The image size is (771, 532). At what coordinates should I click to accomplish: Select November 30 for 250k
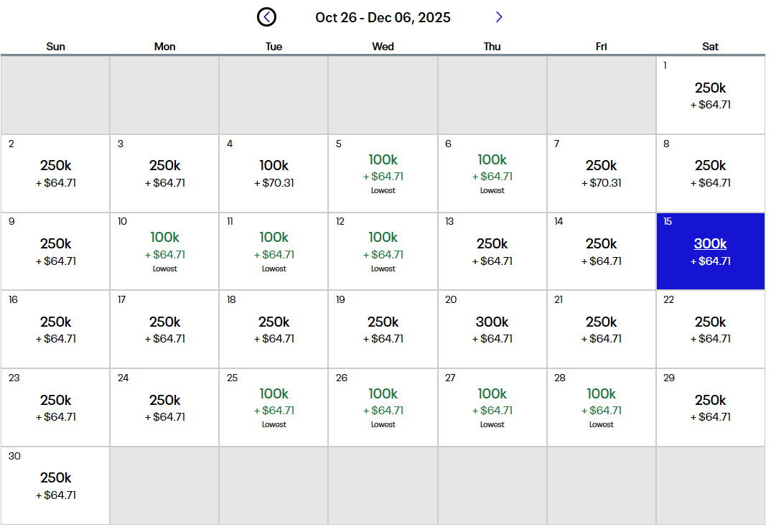point(55,485)
